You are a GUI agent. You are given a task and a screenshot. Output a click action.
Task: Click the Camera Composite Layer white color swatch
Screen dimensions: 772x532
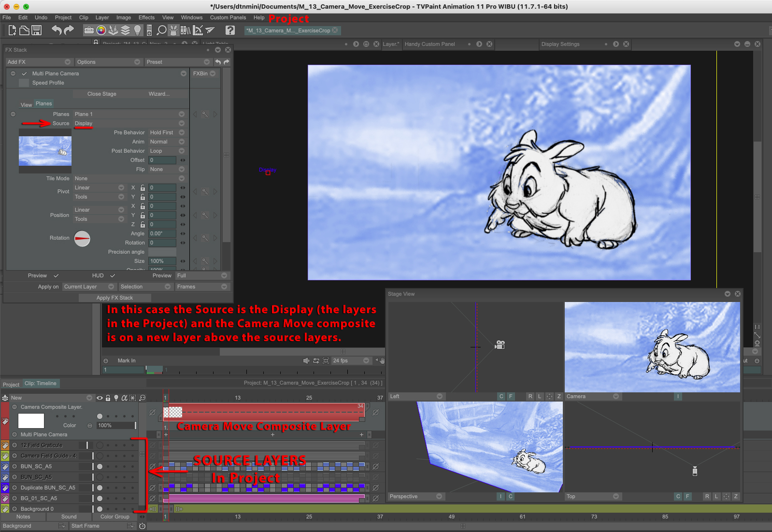(x=31, y=421)
